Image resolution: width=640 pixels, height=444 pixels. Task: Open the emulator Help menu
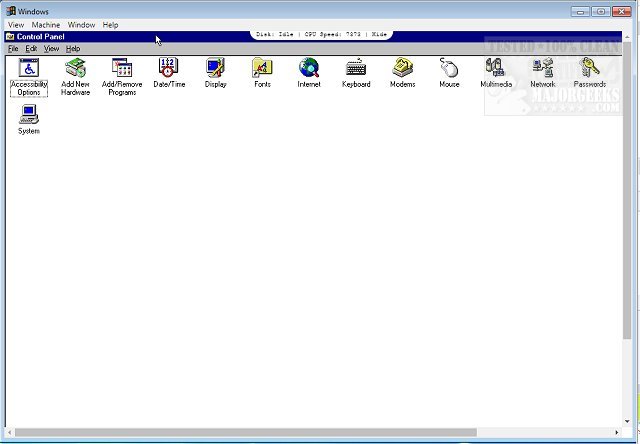110,25
